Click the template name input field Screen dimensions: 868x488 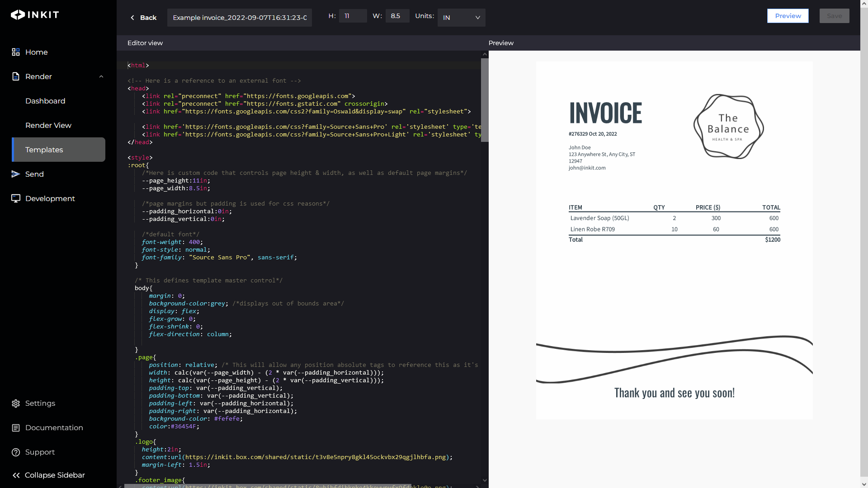click(x=240, y=18)
